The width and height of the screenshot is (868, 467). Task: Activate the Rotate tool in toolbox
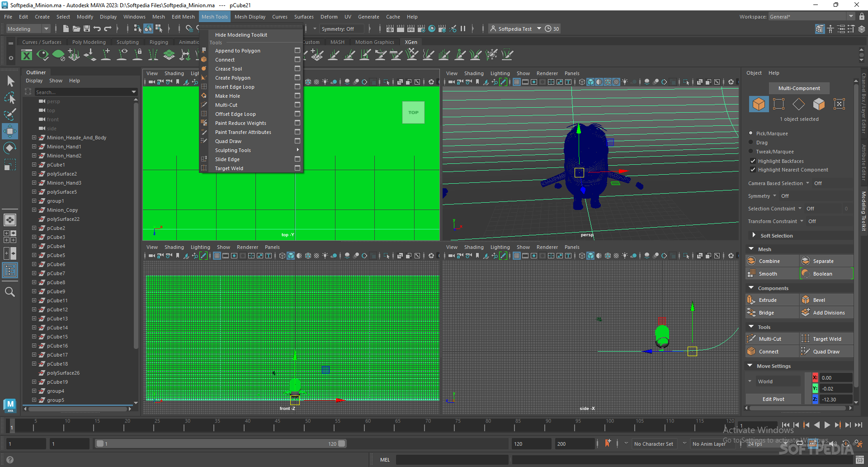tap(10, 148)
